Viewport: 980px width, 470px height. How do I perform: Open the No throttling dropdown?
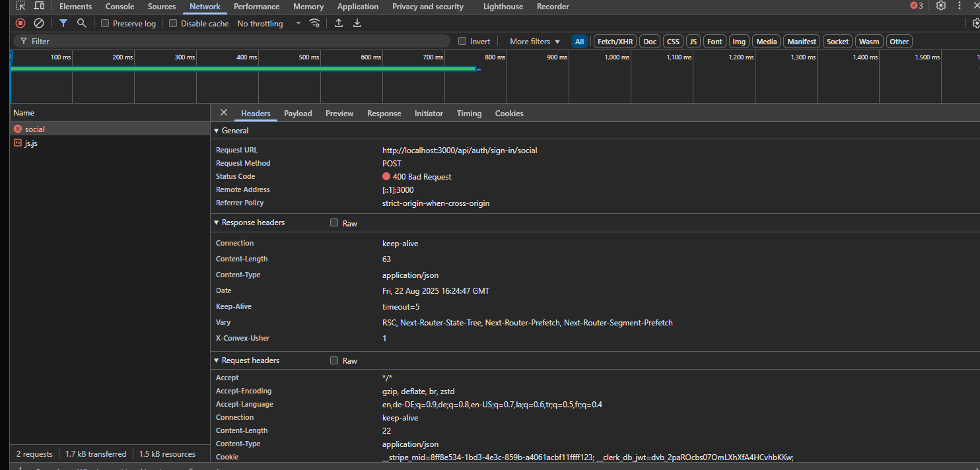tap(269, 24)
